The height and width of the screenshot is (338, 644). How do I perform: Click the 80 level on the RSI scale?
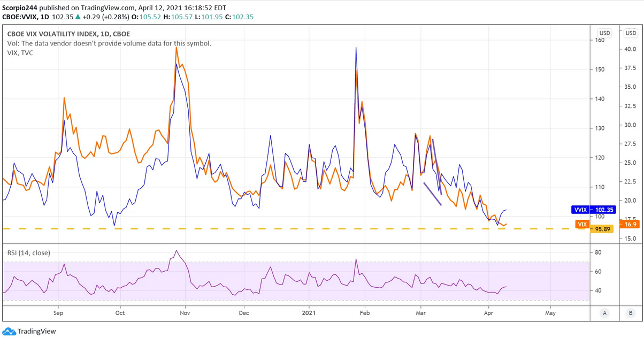pyautogui.click(x=597, y=253)
